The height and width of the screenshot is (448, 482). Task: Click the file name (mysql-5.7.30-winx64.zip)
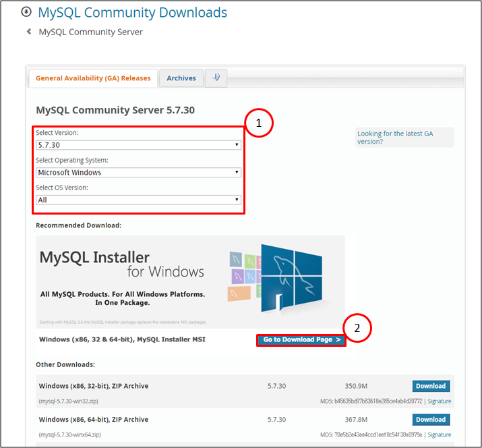point(70,435)
